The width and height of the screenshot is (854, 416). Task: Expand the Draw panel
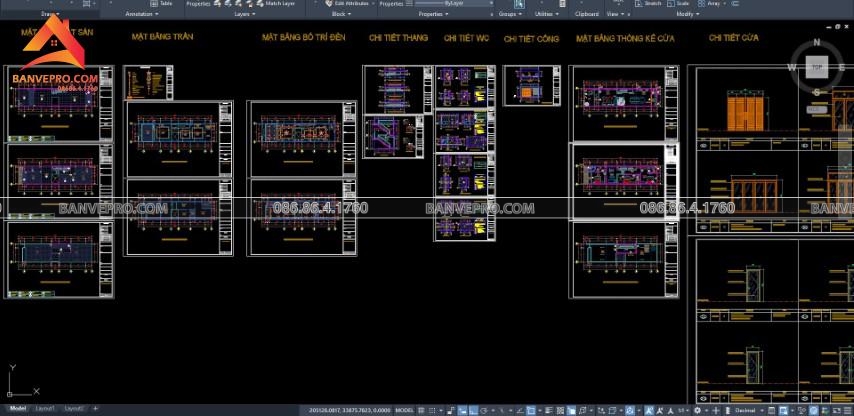[51, 14]
